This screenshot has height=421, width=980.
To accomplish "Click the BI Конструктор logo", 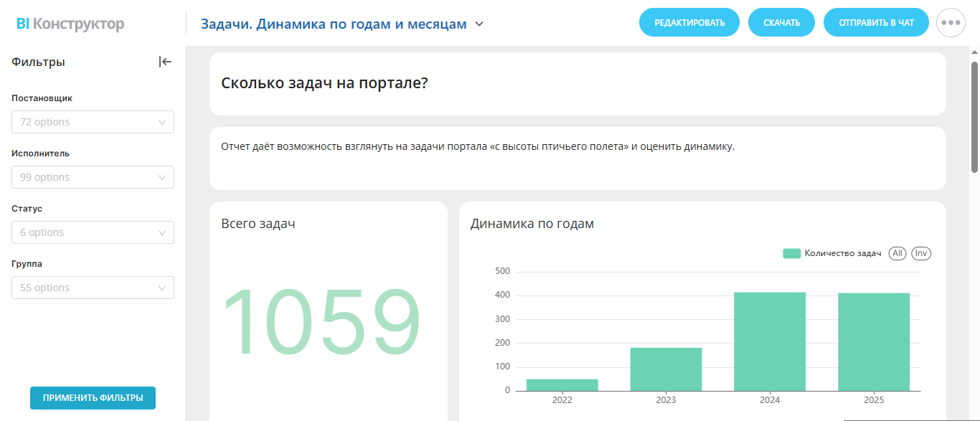I will (x=70, y=24).
